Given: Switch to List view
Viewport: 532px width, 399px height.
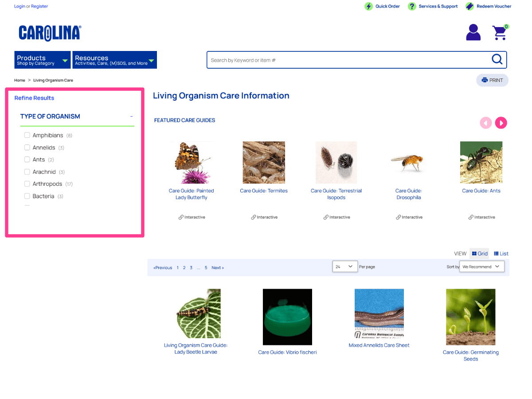Looking at the screenshot, I should pyautogui.click(x=501, y=254).
